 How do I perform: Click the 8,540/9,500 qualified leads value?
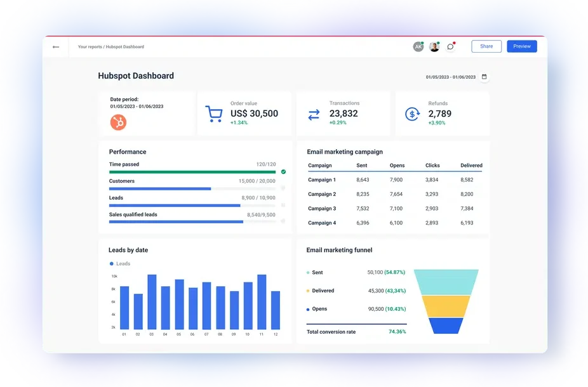[x=261, y=214]
